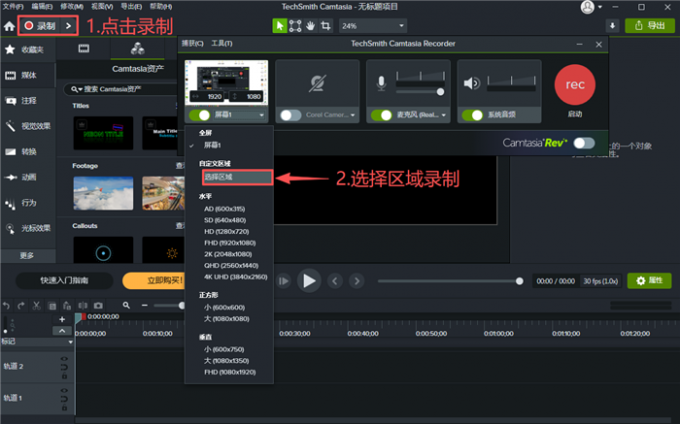Open 媒体 media panel in sidebar

(x=28, y=75)
